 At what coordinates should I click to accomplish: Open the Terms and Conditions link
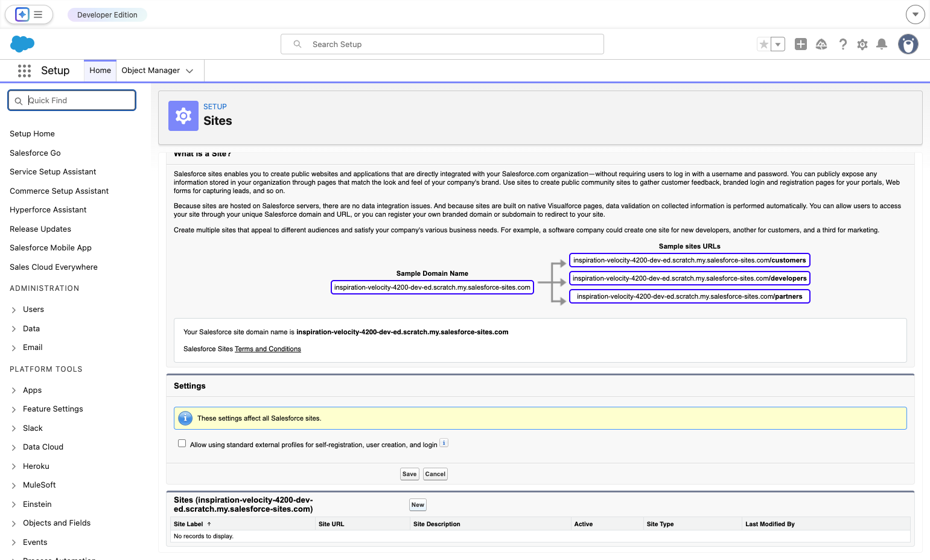point(268,349)
